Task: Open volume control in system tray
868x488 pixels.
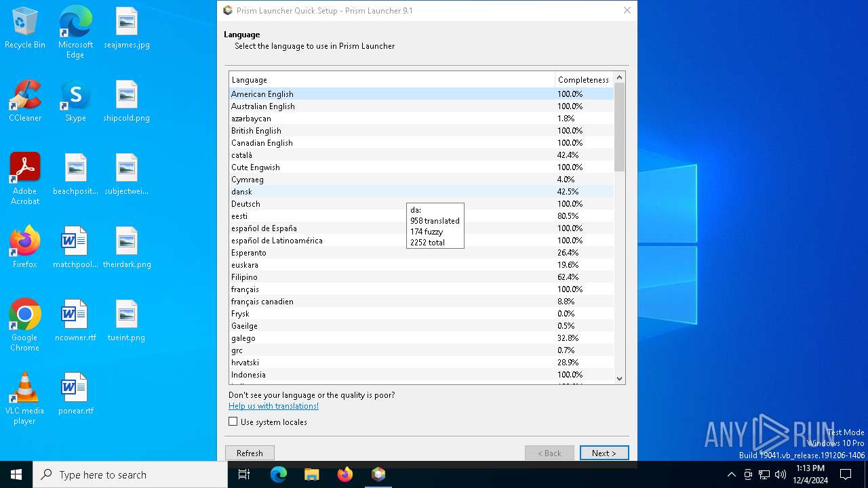Action: point(781,474)
